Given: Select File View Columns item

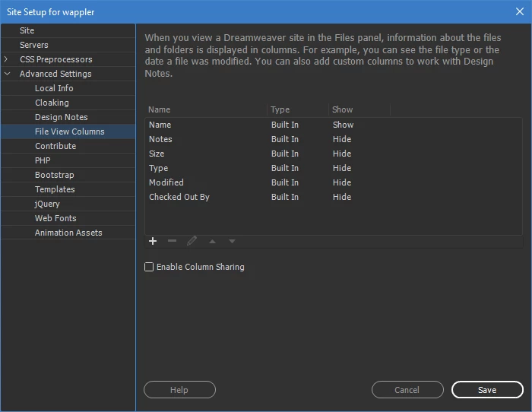Looking at the screenshot, I should tap(68, 132).
